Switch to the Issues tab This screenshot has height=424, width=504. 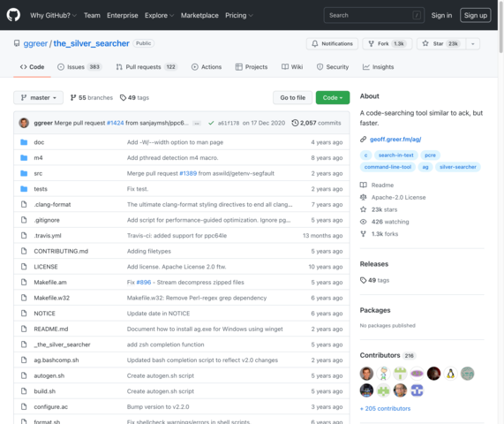[x=79, y=67]
